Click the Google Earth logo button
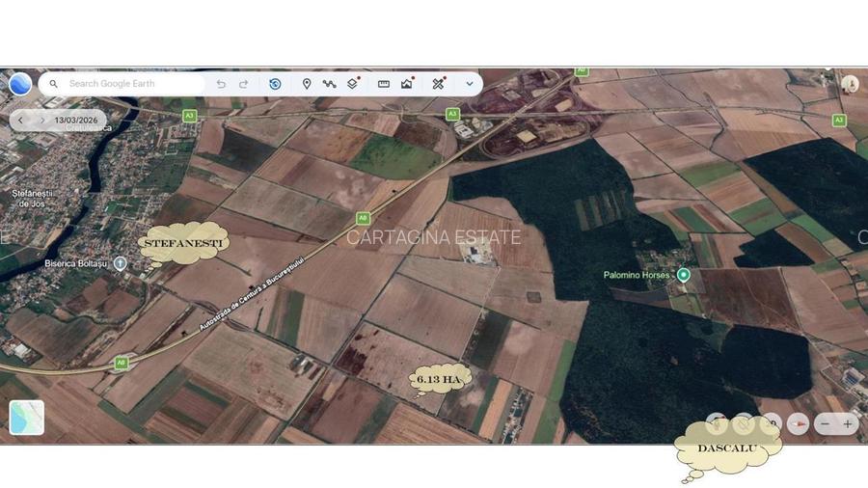Viewport: 868px width, 488px height. [20, 84]
